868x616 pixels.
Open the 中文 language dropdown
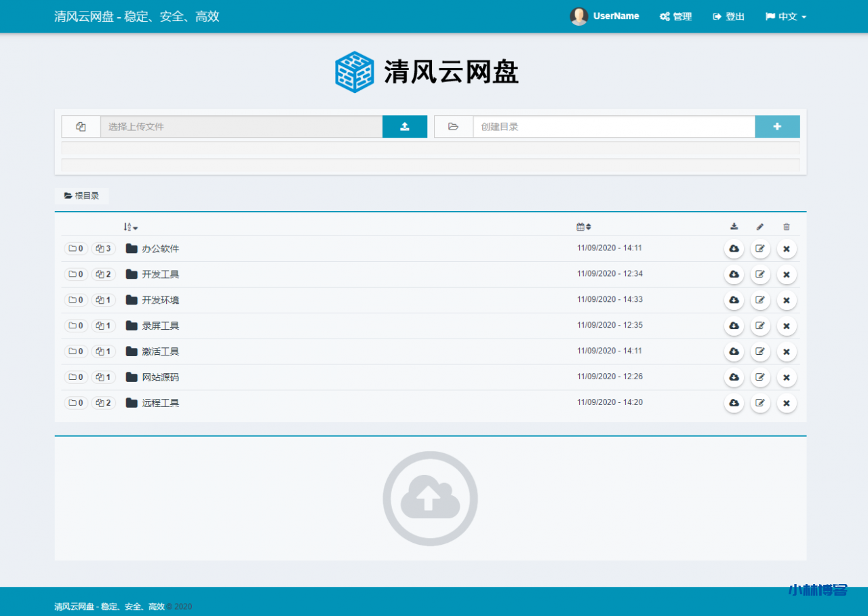point(786,17)
